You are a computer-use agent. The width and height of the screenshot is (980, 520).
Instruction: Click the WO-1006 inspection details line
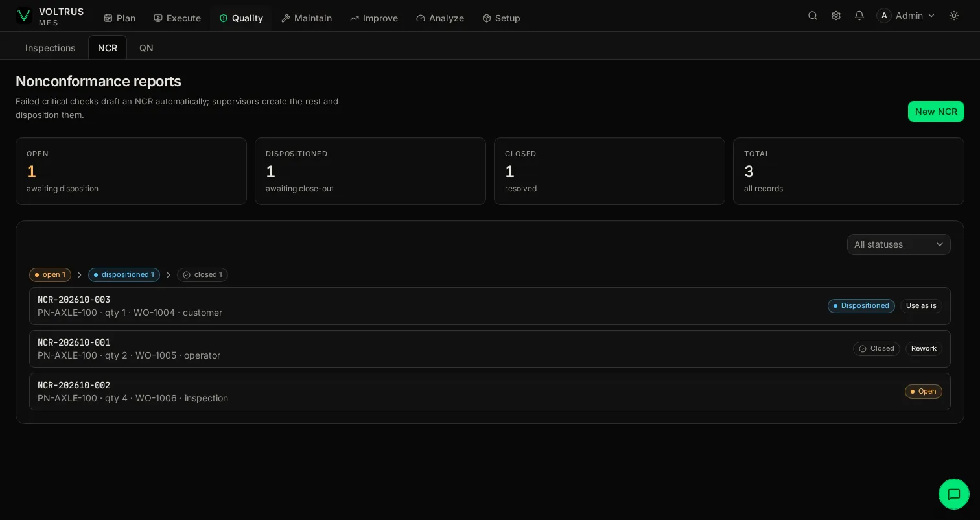[x=133, y=398]
